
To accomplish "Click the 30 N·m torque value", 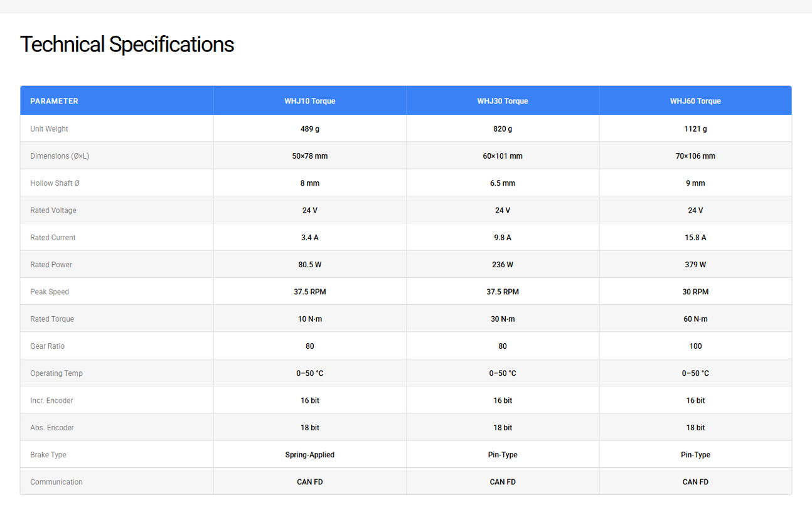I will [x=503, y=319].
